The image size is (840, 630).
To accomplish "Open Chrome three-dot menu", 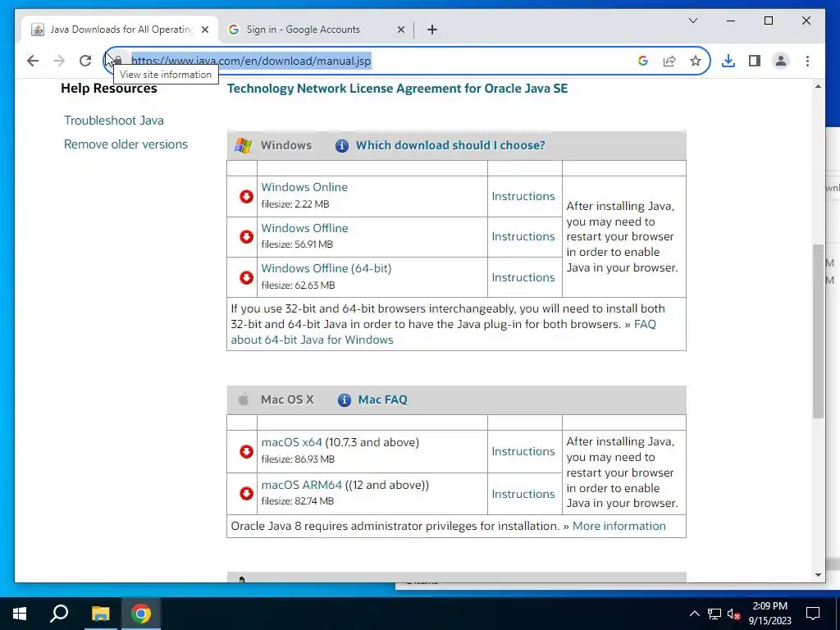I will [x=807, y=61].
